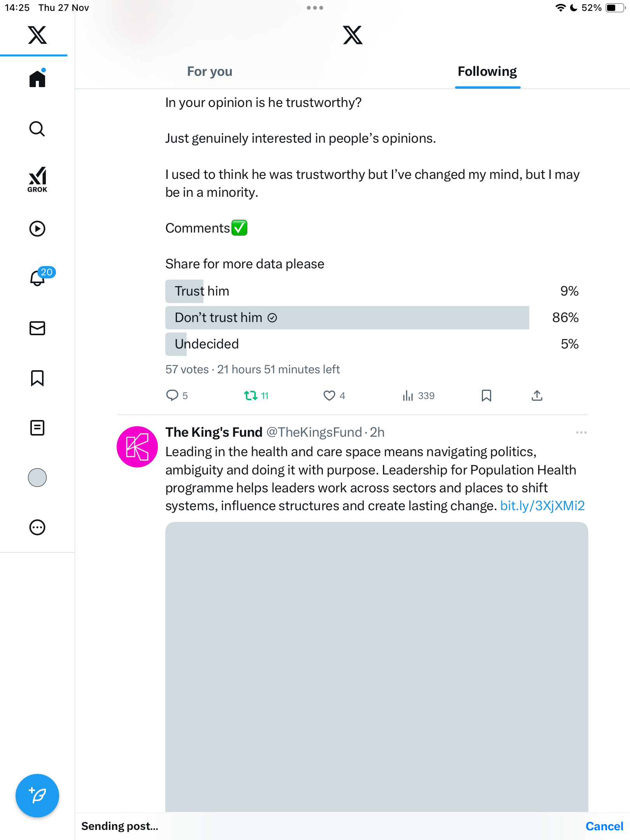Tap the three-dot multitasking menu at top
Image resolution: width=630 pixels, height=840 pixels.
(315, 8)
